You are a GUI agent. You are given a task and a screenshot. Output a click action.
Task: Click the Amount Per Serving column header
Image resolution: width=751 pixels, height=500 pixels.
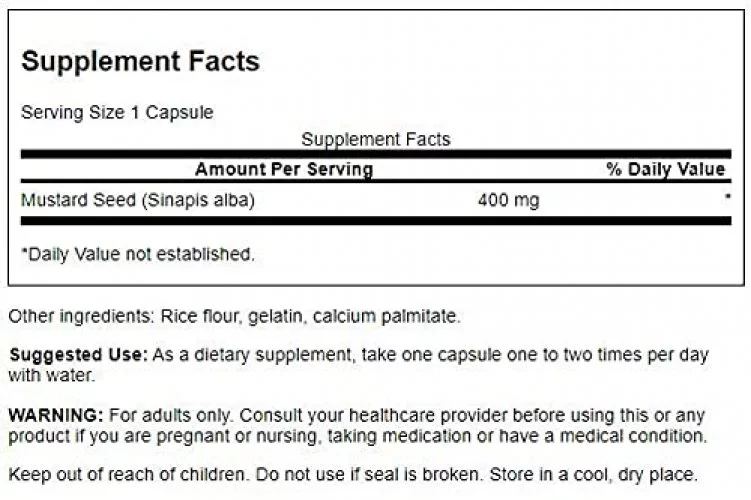[x=284, y=169]
